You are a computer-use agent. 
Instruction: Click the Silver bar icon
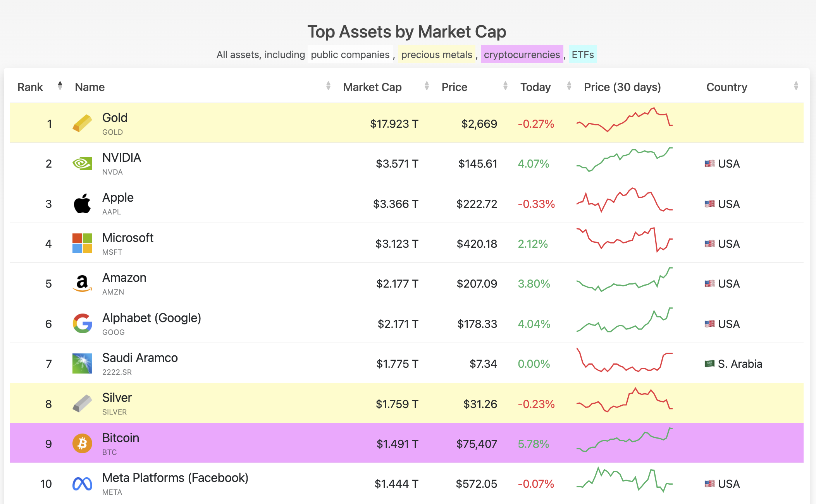82,404
